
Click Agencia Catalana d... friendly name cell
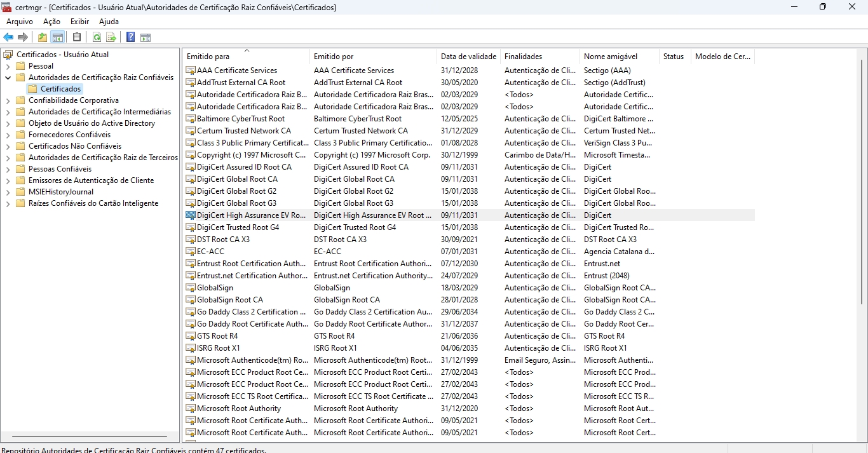[x=620, y=252]
